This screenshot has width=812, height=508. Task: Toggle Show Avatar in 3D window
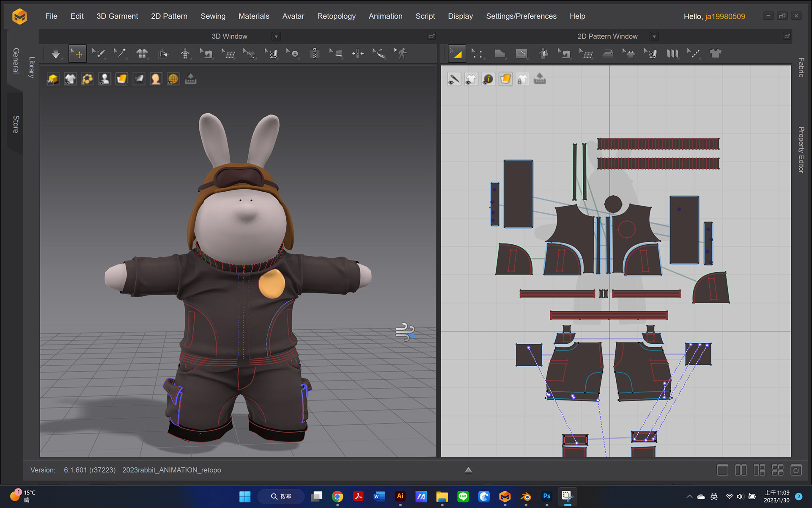(104, 79)
